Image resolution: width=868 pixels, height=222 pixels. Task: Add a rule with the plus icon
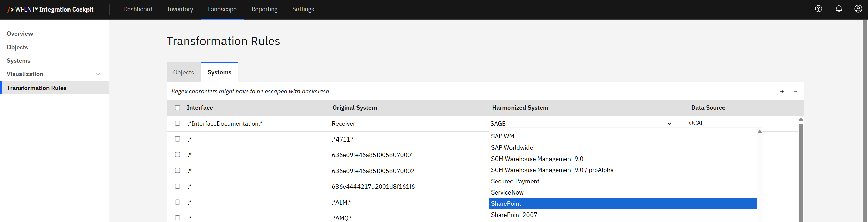pos(782,91)
